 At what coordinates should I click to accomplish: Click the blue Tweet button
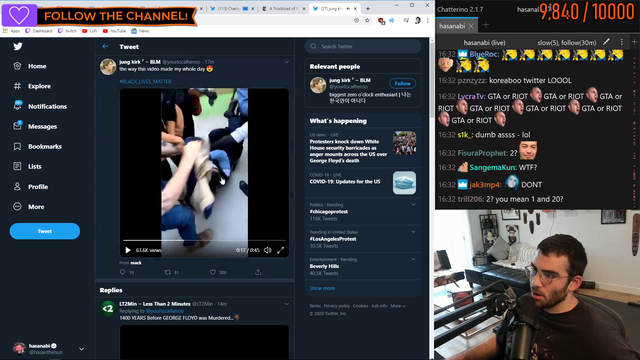point(45,231)
